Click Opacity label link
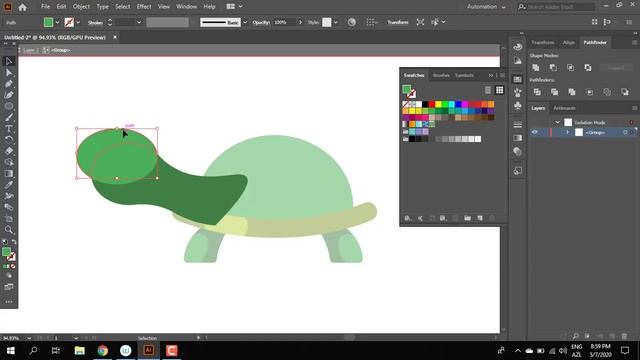This screenshot has width=640, height=360. coord(261,22)
